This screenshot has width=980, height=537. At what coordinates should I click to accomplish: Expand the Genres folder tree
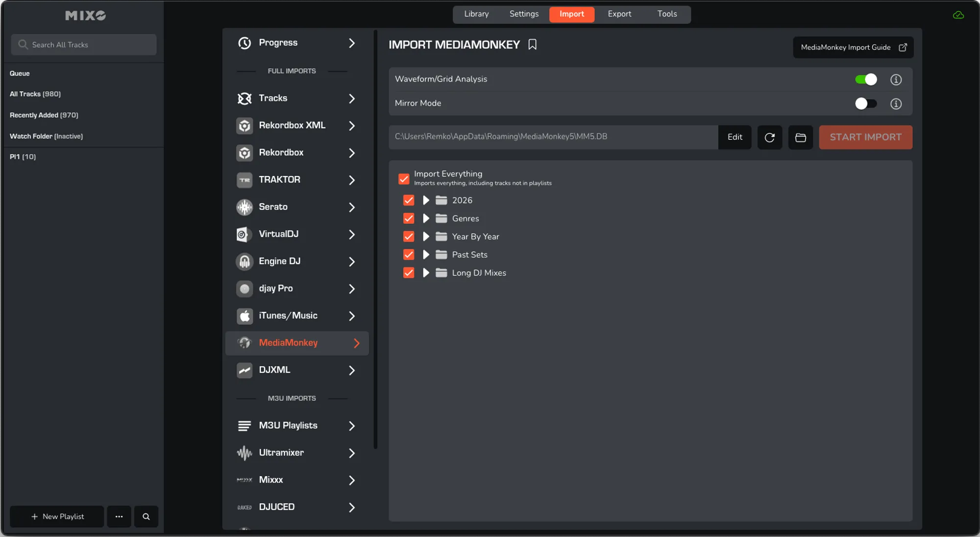click(x=426, y=219)
